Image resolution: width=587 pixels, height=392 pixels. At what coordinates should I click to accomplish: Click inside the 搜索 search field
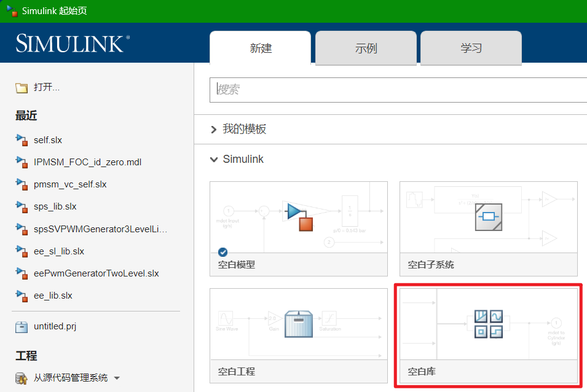click(x=398, y=90)
